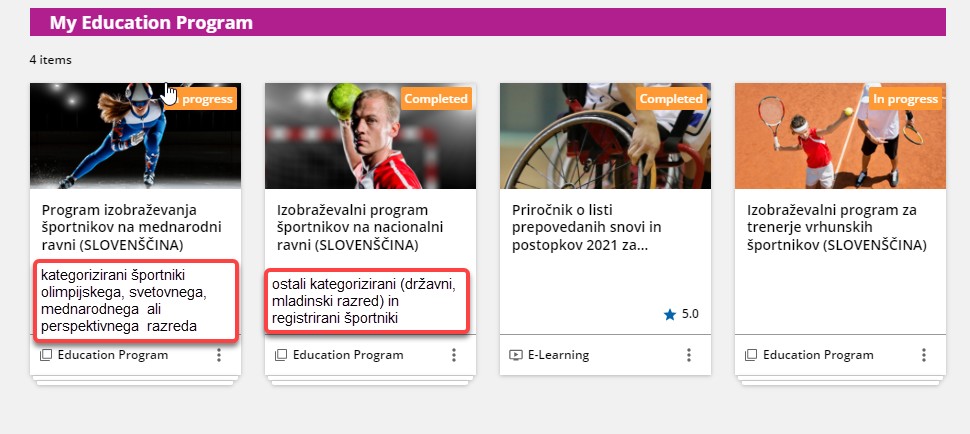The width and height of the screenshot is (970, 434).
Task: Click In progress badge on tennis card
Action: pos(905,99)
